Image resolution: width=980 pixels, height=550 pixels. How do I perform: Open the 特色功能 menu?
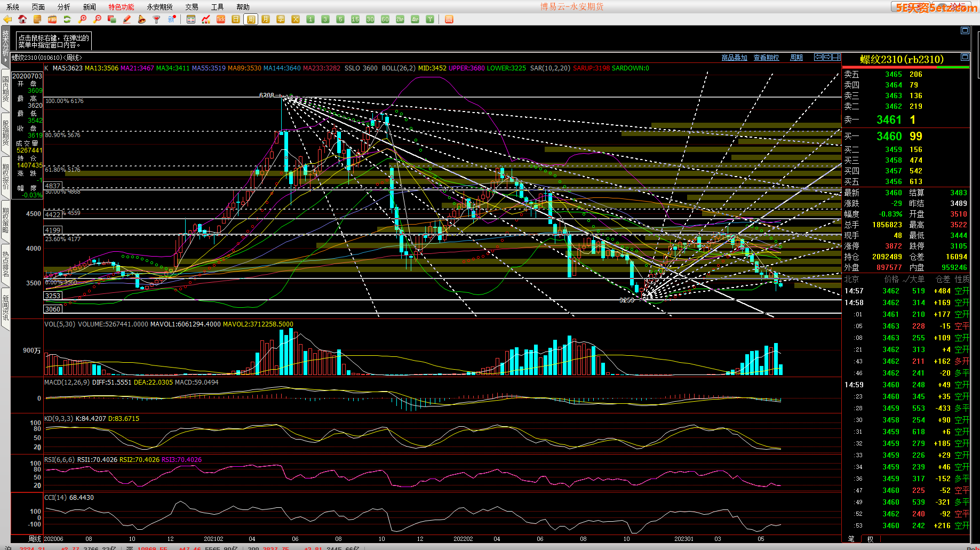(x=121, y=7)
